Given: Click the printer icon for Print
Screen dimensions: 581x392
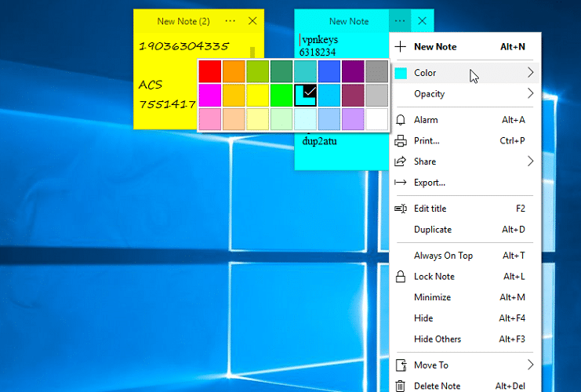Looking at the screenshot, I should tap(400, 141).
